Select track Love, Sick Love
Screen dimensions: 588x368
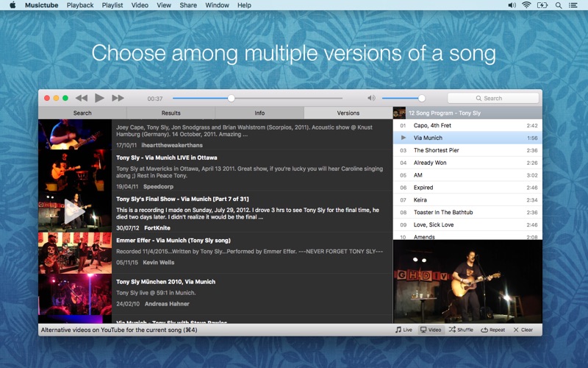(x=467, y=224)
